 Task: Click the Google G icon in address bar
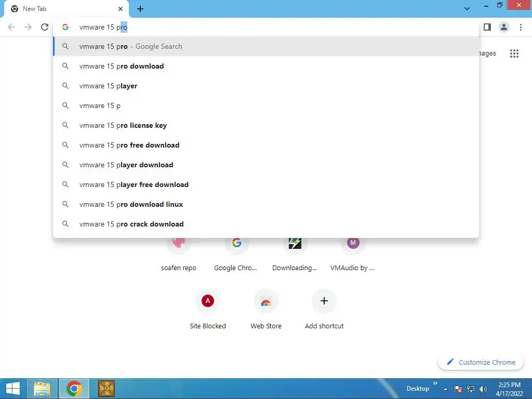[65, 27]
